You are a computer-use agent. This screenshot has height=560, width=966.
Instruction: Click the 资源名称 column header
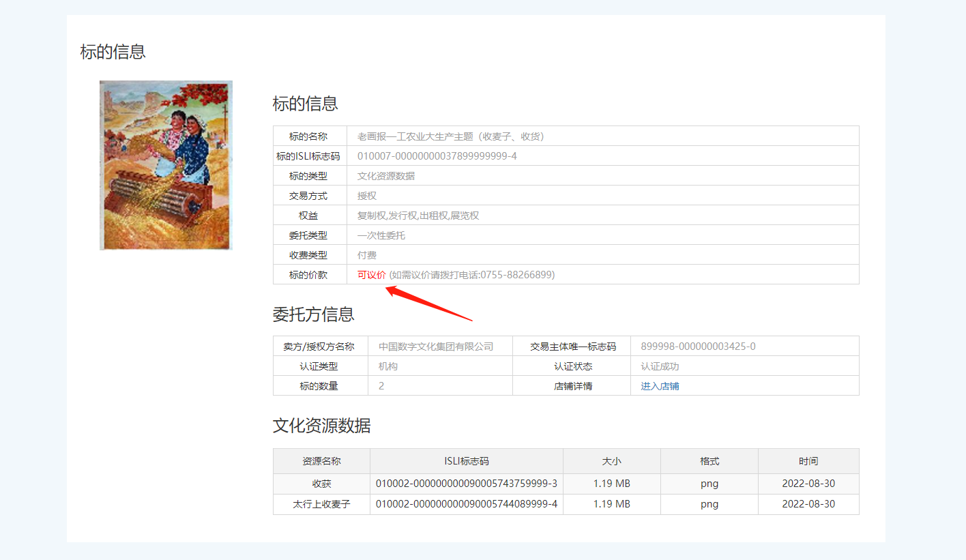click(x=321, y=461)
